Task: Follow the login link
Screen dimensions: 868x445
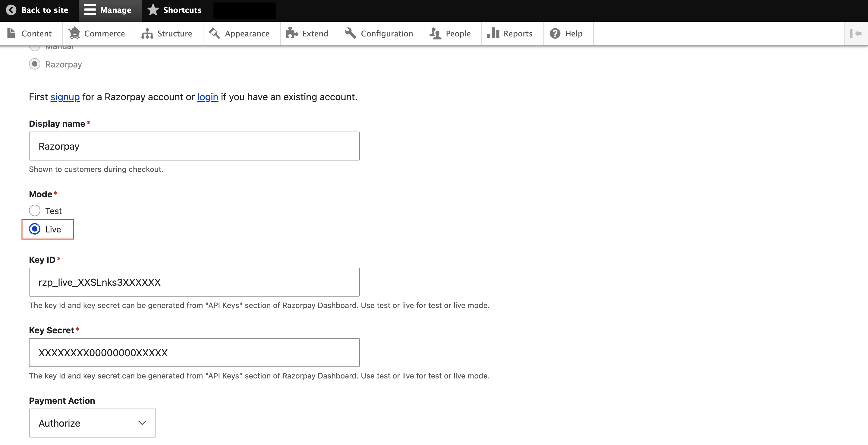Action: [208, 97]
